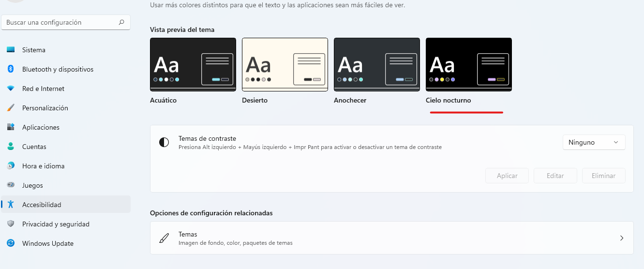Select the Cielo nocturno theme preview
The image size is (644, 269).
tap(469, 64)
